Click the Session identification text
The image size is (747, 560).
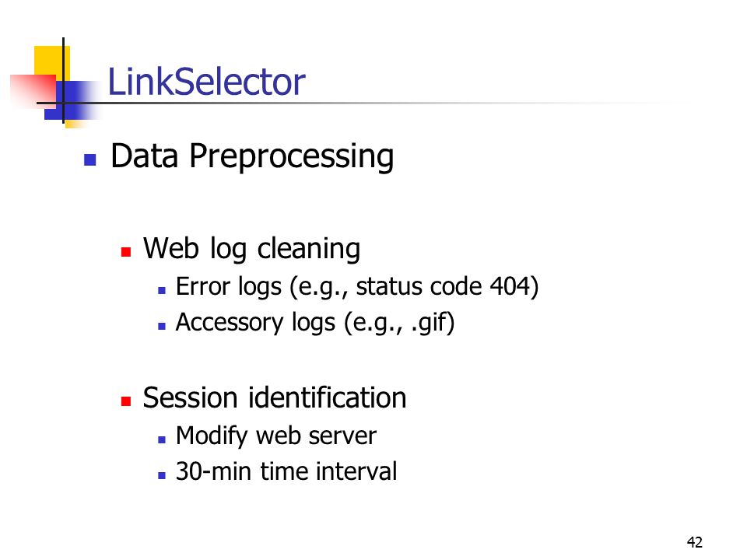pos(275,397)
